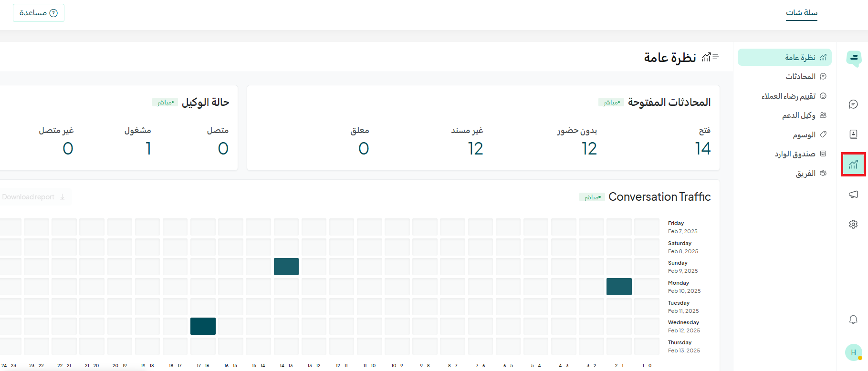Click the نظرة عامة page title
Image resolution: width=868 pixels, height=371 pixels.
point(670,57)
